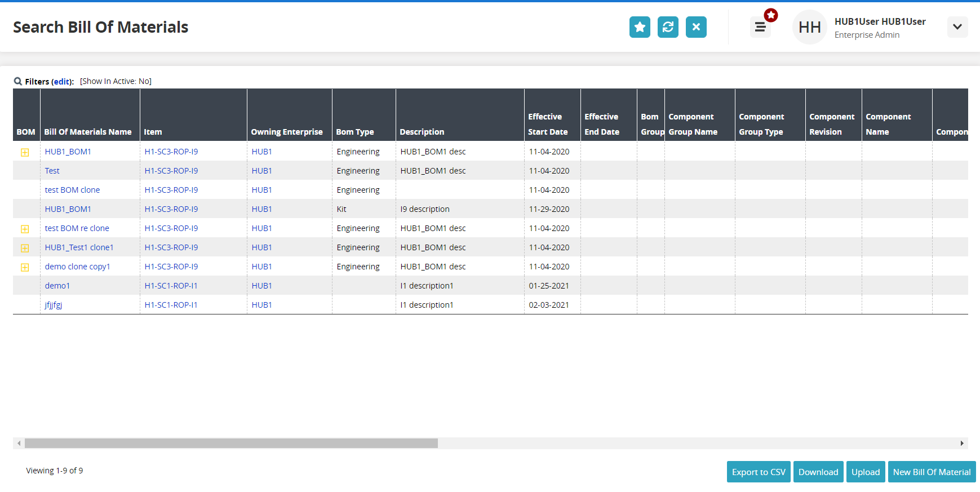980x492 pixels.
Task: Refresh the Bill Of Materials search
Action: coord(668,27)
